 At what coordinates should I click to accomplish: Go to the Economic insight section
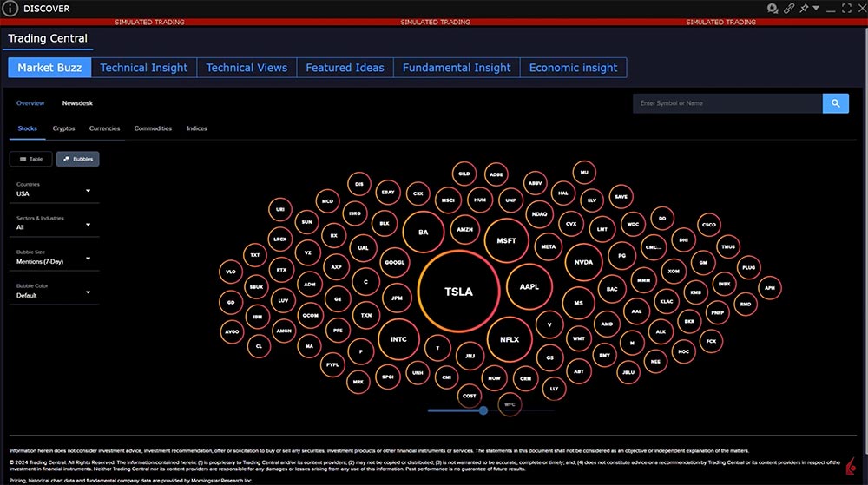point(573,68)
